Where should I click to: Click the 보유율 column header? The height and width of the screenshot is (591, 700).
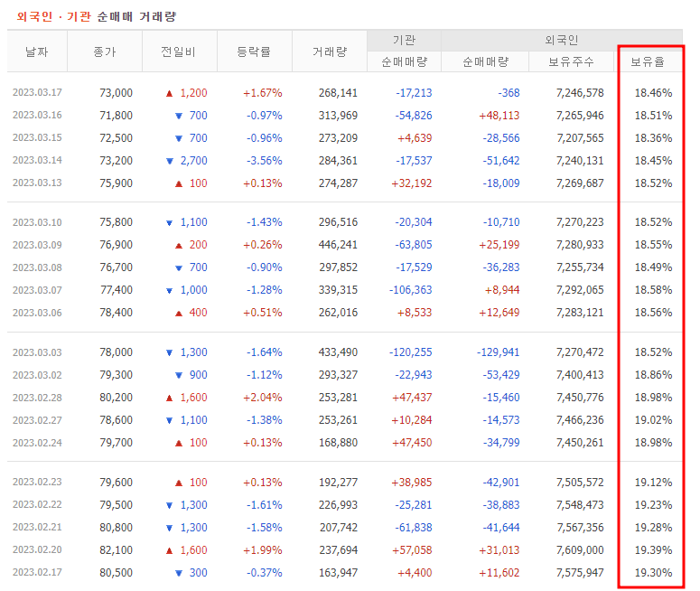(648, 61)
